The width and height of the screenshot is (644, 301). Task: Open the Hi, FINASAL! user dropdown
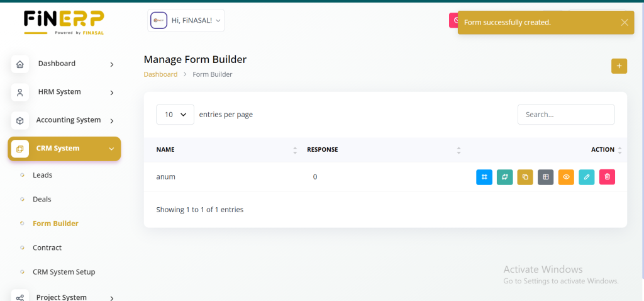point(186,21)
